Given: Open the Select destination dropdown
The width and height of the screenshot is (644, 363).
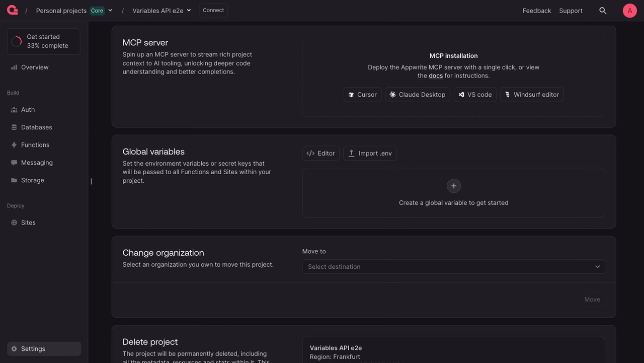Looking at the screenshot, I should pos(453,267).
